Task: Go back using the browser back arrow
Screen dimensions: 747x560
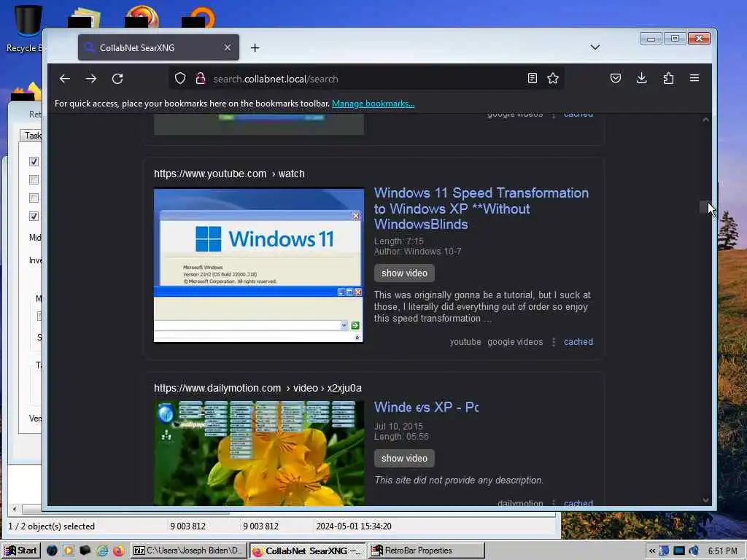Action: coord(65,79)
